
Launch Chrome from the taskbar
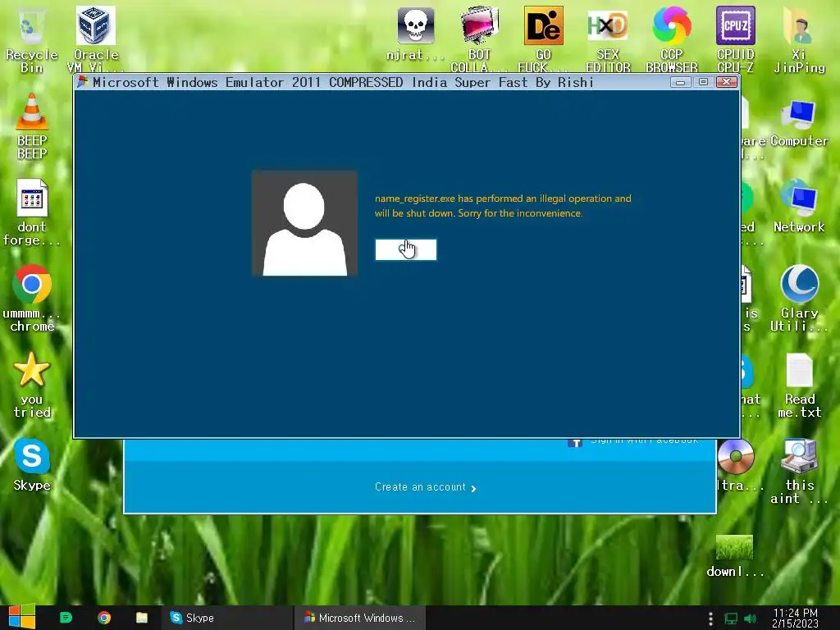coord(104,618)
